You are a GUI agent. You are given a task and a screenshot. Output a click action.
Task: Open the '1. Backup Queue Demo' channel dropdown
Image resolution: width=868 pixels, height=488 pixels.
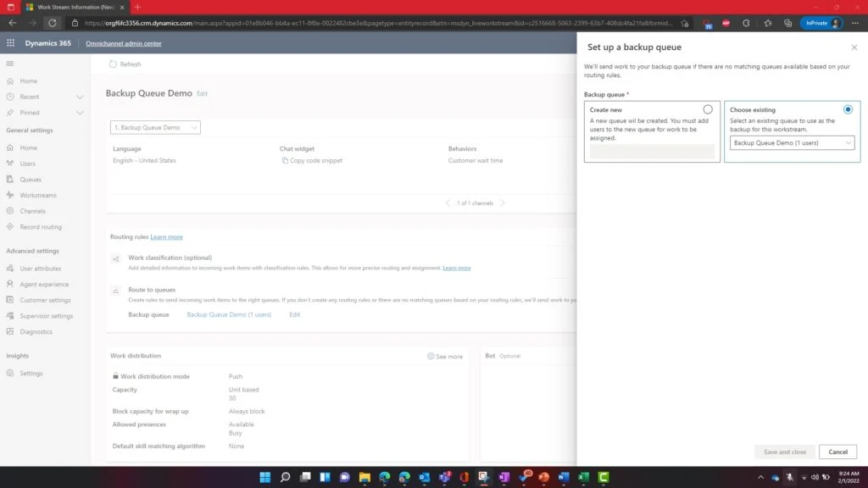click(x=155, y=127)
